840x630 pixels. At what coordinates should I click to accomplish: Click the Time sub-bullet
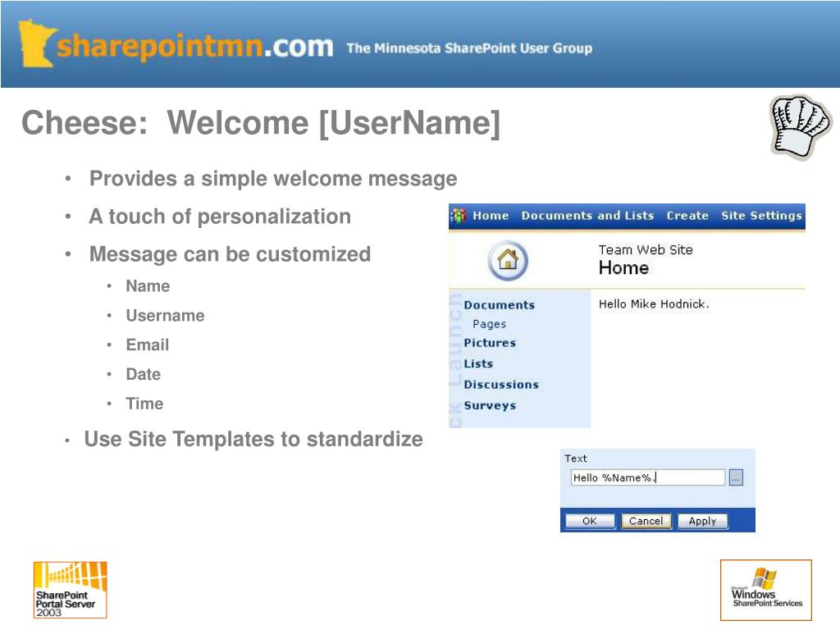click(144, 404)
